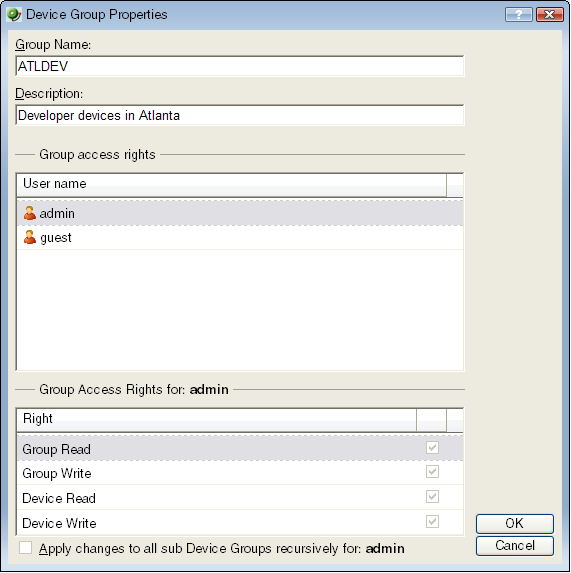571x573 pixels.
Task: Click the Right column header
Action: 217,420
